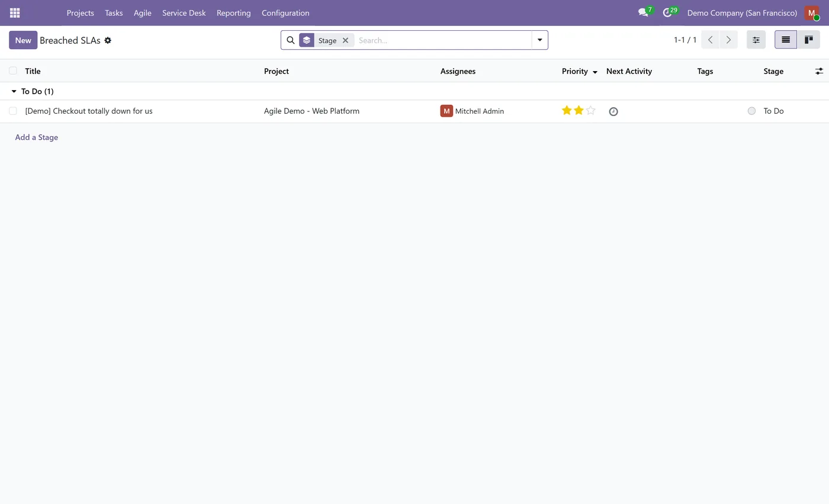Select all records with header checkbox

click(13, 71)
